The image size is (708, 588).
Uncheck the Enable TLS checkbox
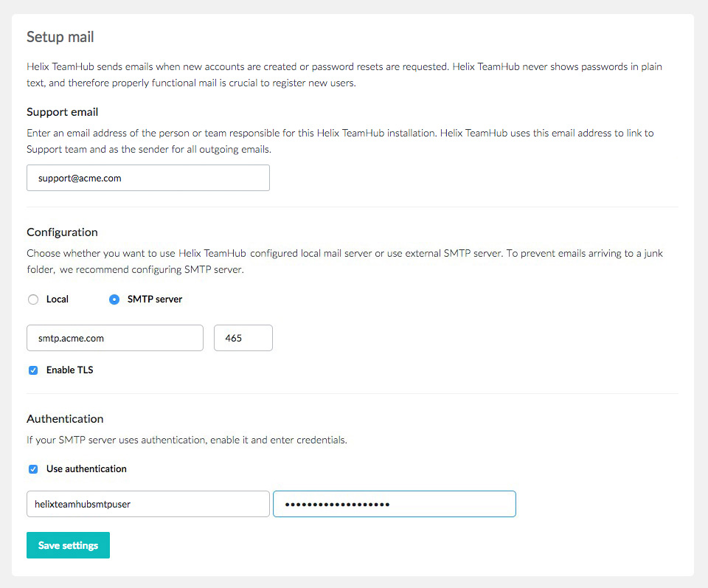(32, 370)
